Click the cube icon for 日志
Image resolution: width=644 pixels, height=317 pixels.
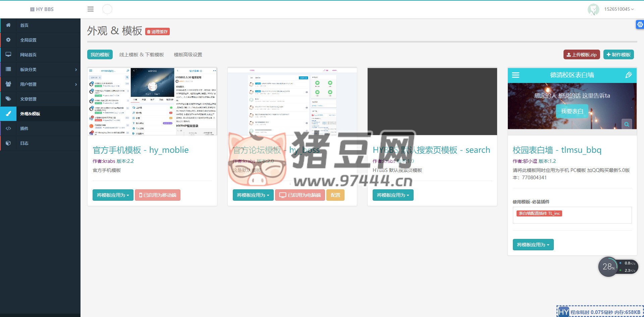8,143
